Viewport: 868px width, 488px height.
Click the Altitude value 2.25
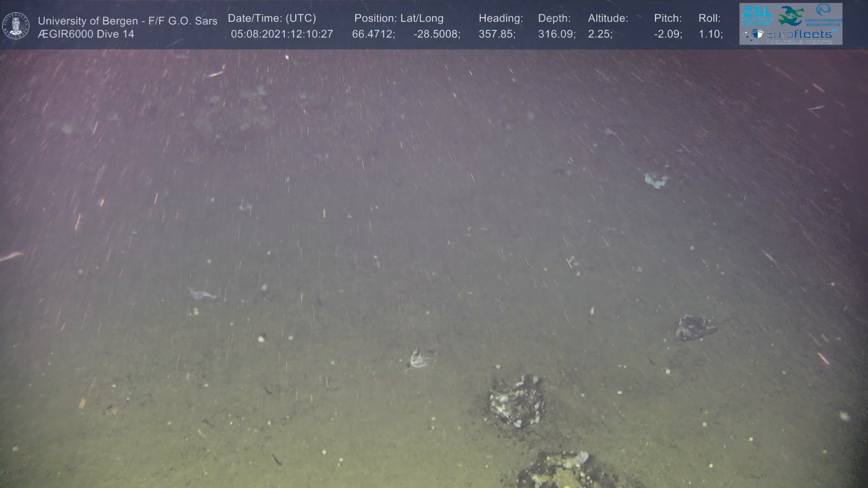[600, 34]
